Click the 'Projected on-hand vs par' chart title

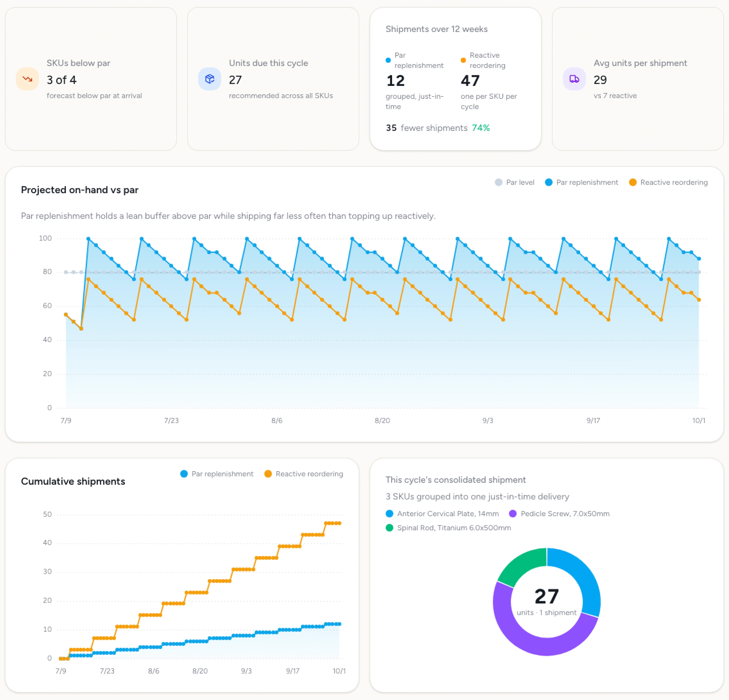(80, 190)
